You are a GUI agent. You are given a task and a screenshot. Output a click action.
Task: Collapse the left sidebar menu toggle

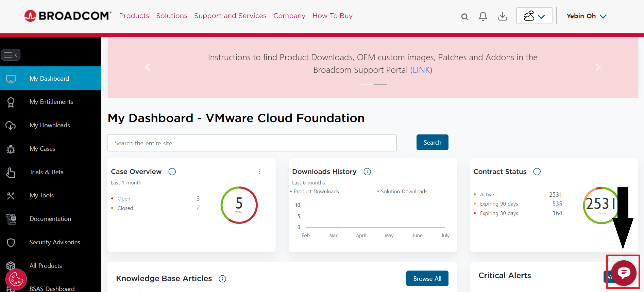11,55
